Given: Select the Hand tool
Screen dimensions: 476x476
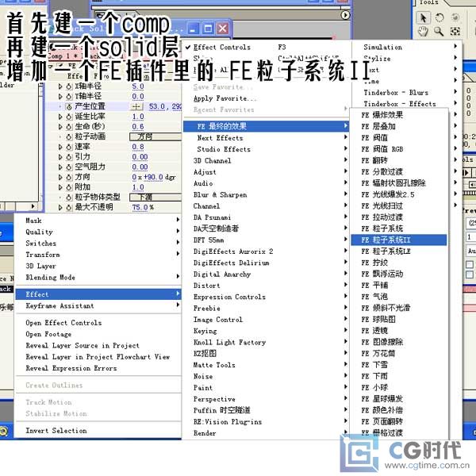Looking at the screenshot, I should [423, 31].
